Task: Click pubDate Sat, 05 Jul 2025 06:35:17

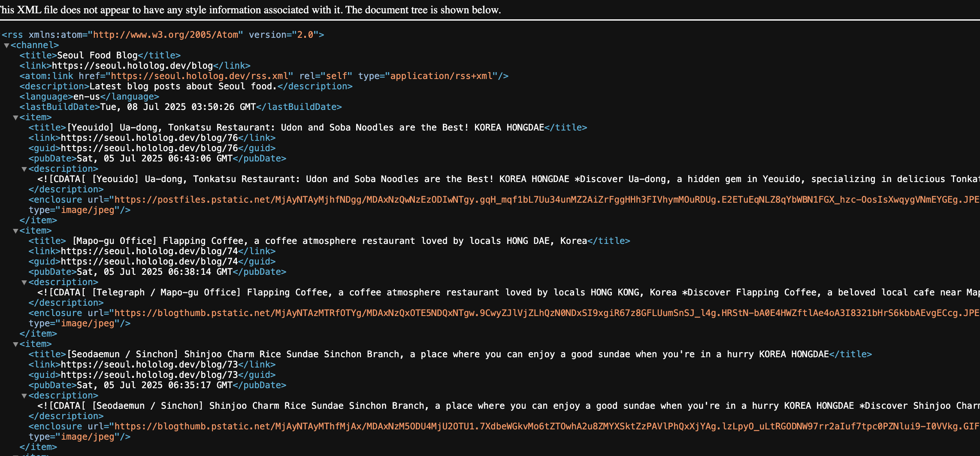Action: [154, 385]
